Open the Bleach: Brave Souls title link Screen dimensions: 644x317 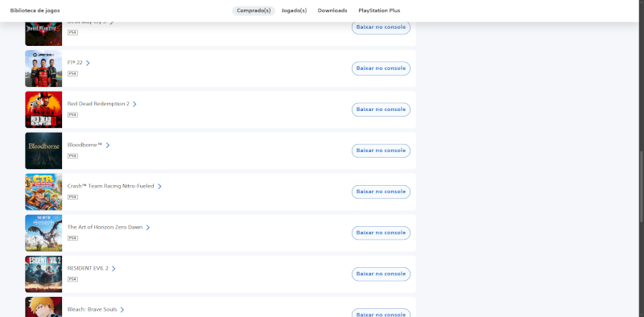(x=92, y=309)
